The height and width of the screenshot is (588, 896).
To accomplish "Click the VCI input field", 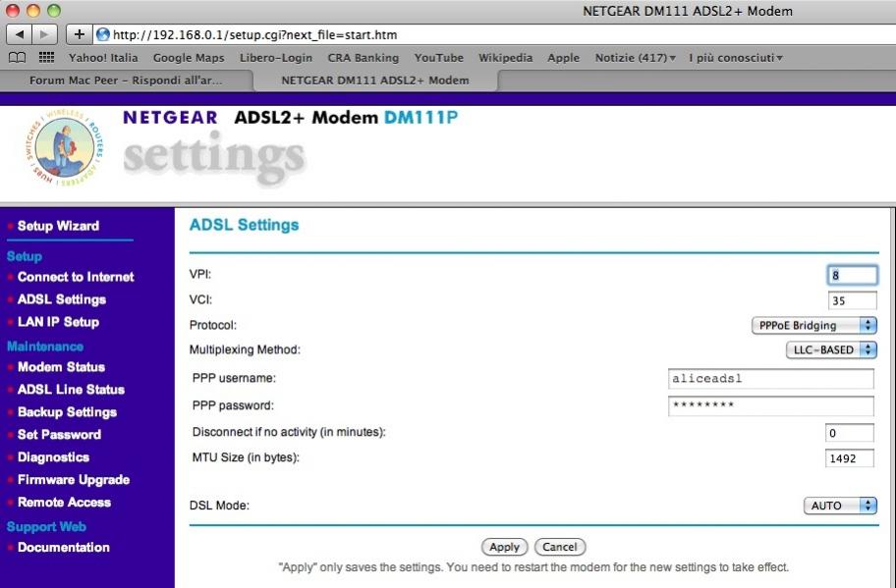I will (x=852, y=300).
